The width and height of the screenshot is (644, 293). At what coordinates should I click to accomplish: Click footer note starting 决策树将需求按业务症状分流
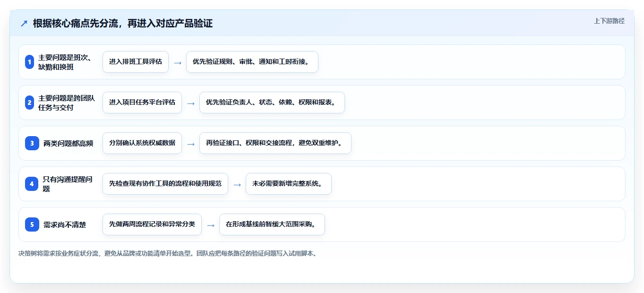pyautogui.click(x=167, y=253)
